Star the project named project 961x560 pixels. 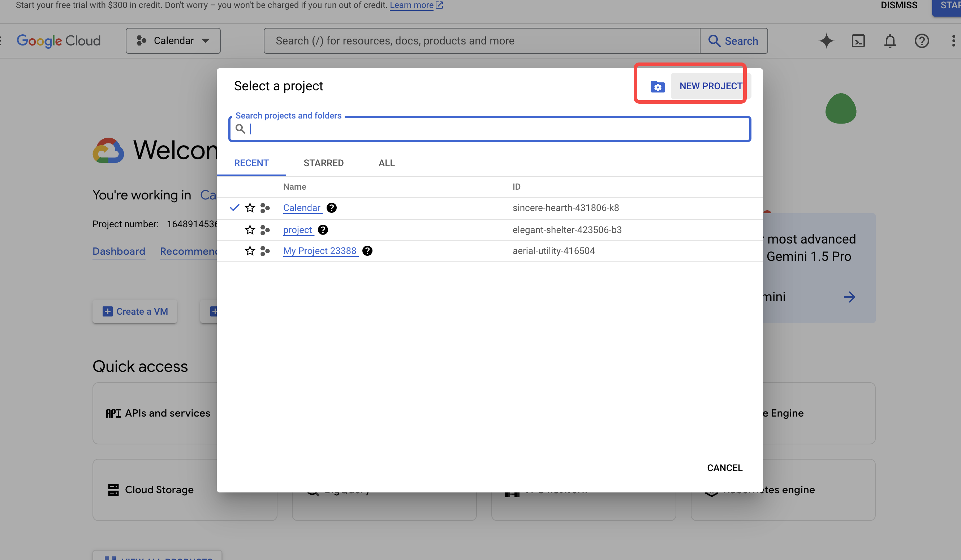[x=250, y=230]
